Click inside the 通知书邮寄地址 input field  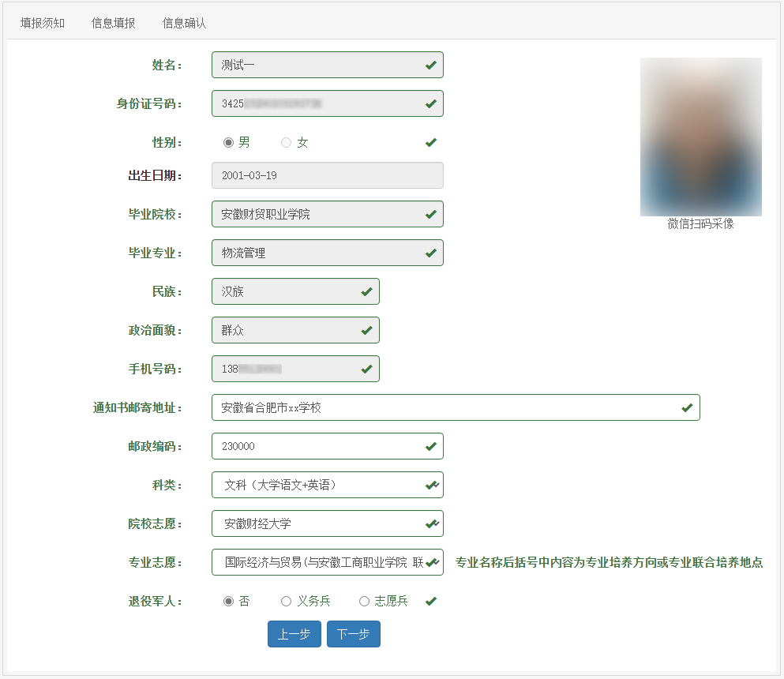coord(395,407)
